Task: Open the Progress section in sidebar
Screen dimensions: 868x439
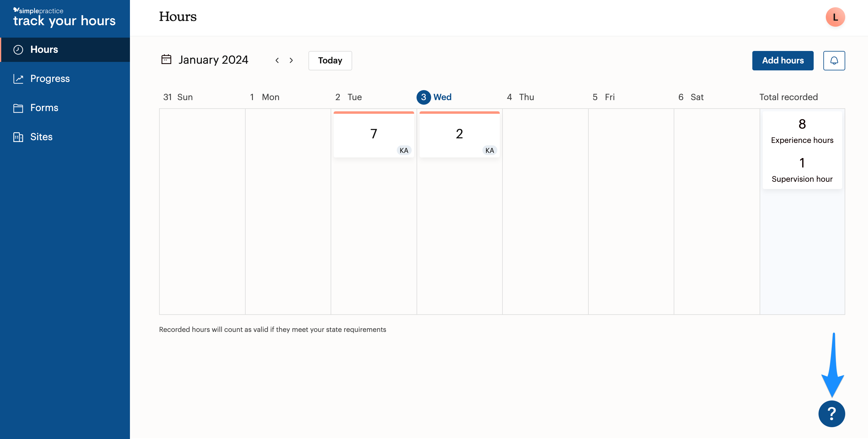Action: tap(65, 79)
